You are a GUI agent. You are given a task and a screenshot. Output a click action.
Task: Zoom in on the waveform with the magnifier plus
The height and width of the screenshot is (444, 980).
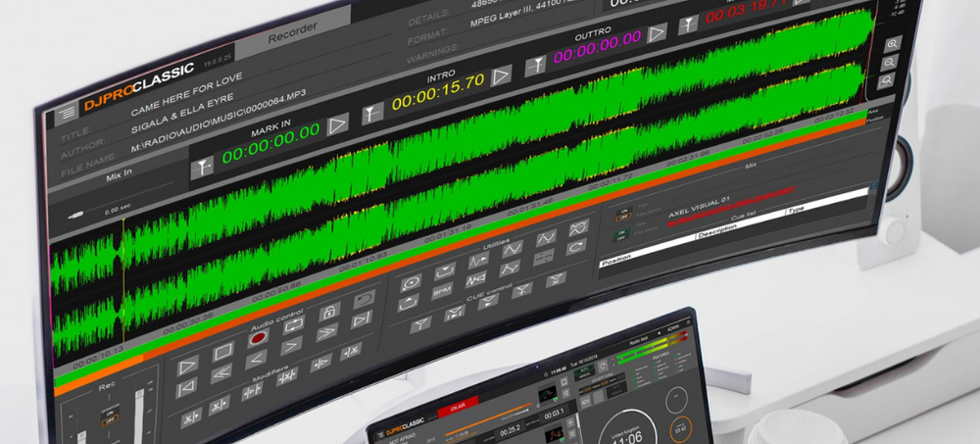click(x=892, y=43)
